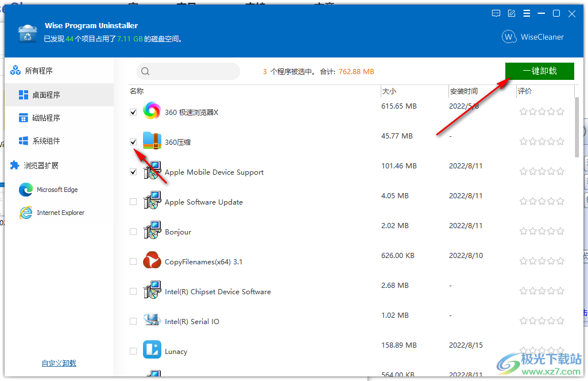Uncheck the 360压缩 checkbox
The height and width of the screenshot is (381, 588).
tap(133, 142)
